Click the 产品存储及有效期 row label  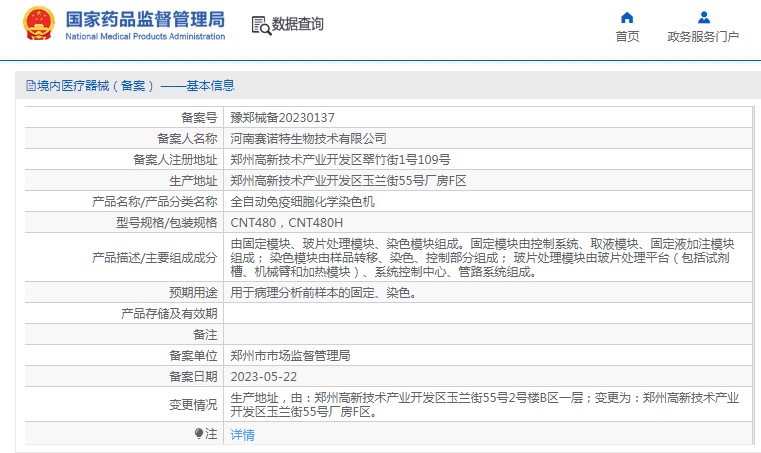169,314
